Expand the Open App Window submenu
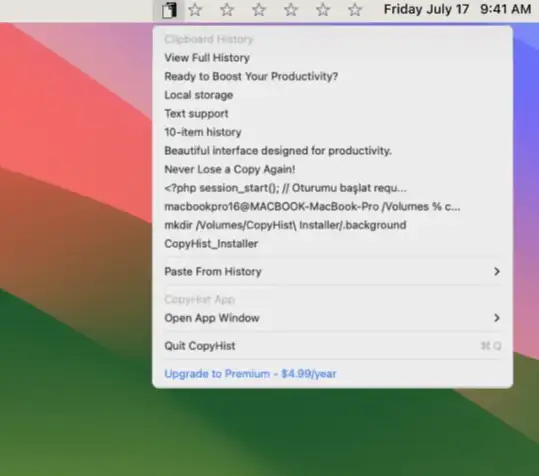 coord(332,318)
